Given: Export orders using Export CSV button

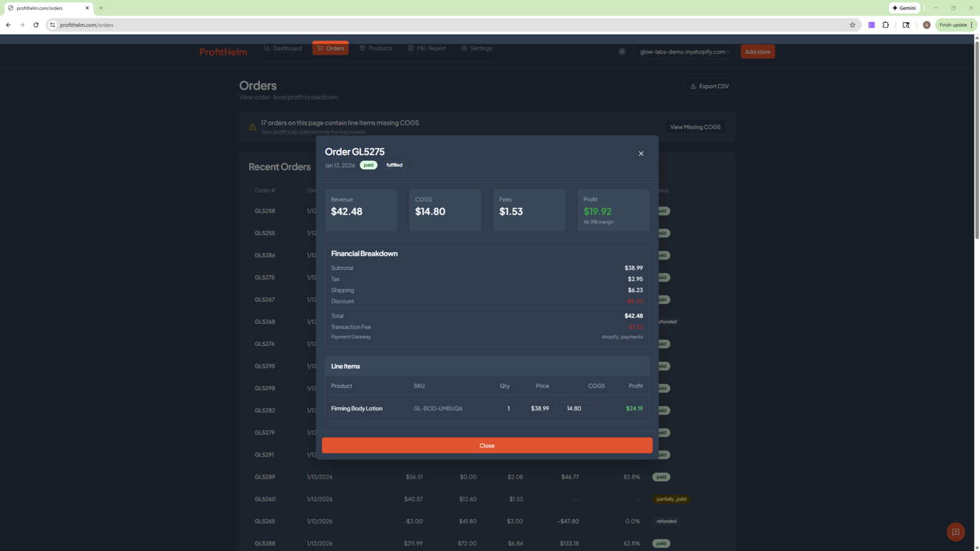Looking at the screenshot, I should [x=709, y=86].
